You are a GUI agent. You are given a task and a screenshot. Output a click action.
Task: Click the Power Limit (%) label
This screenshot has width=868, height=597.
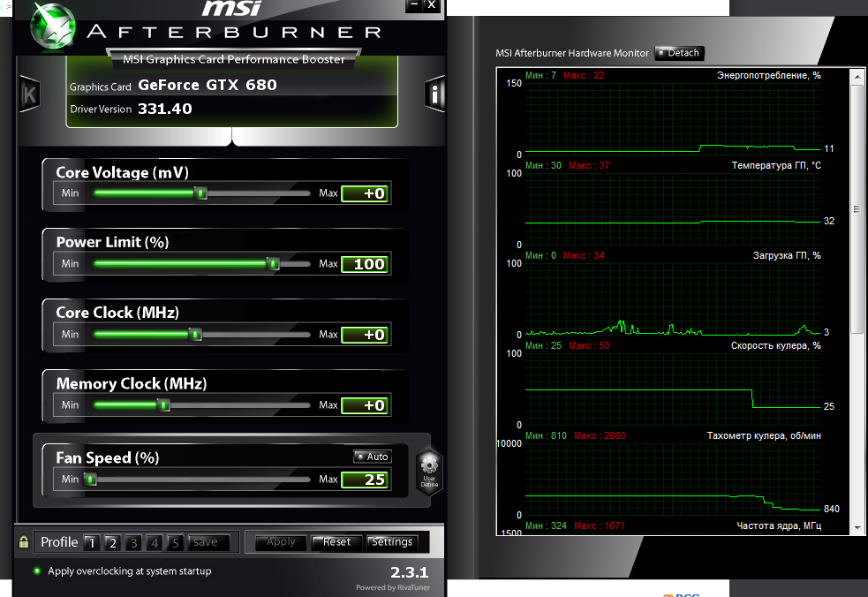[x=112, y=242]
